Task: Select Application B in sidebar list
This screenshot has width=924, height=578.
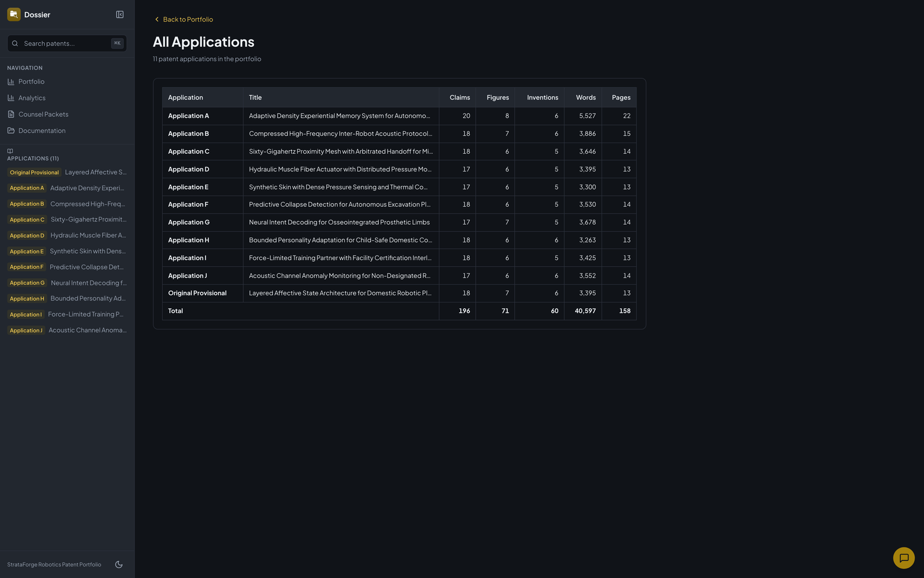Action: tap(67, 204)
